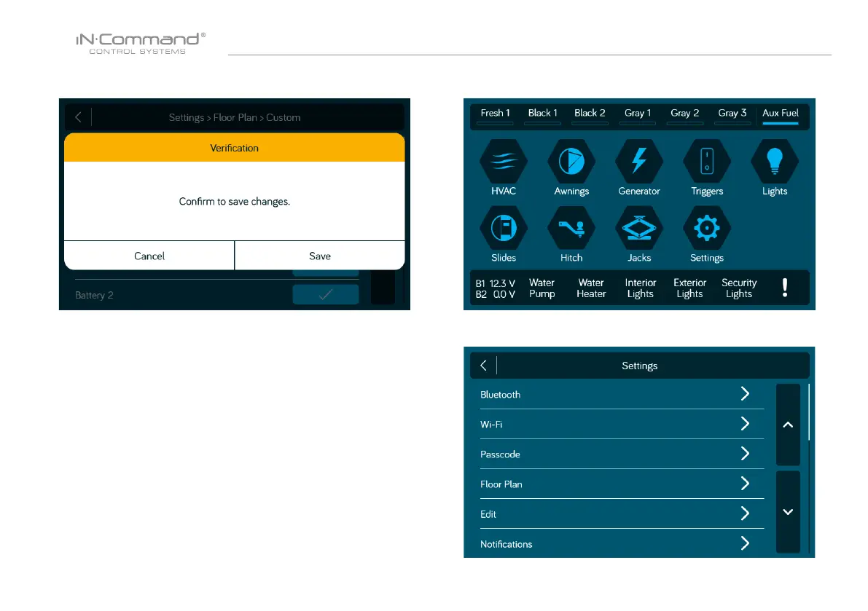Open the Hitch icon
868x611 pixels.
[x=571, y=228]
